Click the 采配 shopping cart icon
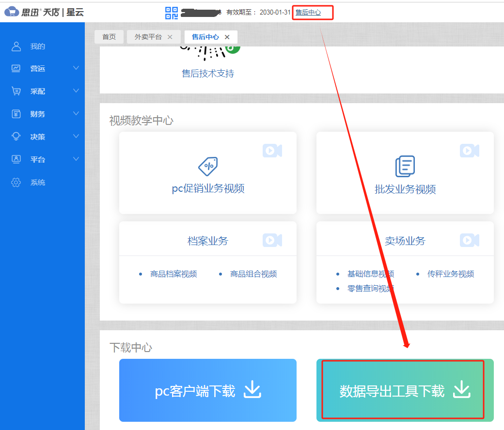This screenshot has height=430, width=504. point(16,91)
